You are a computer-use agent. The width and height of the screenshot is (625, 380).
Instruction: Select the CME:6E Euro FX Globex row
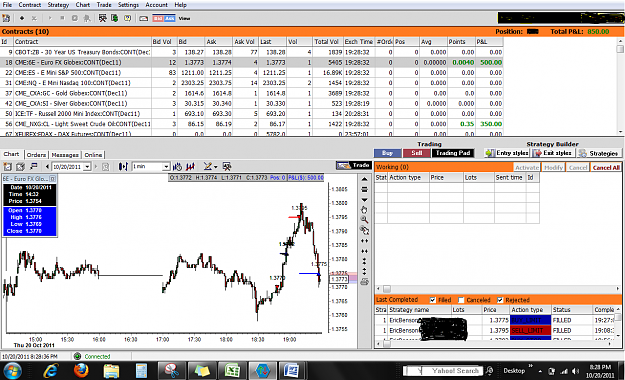[252, 63]
